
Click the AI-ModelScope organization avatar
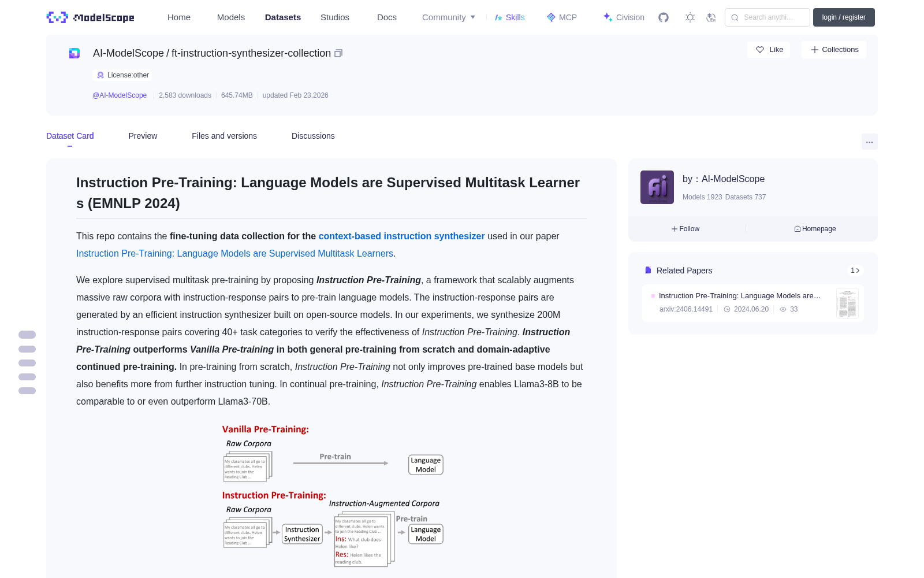coord(657,187)
